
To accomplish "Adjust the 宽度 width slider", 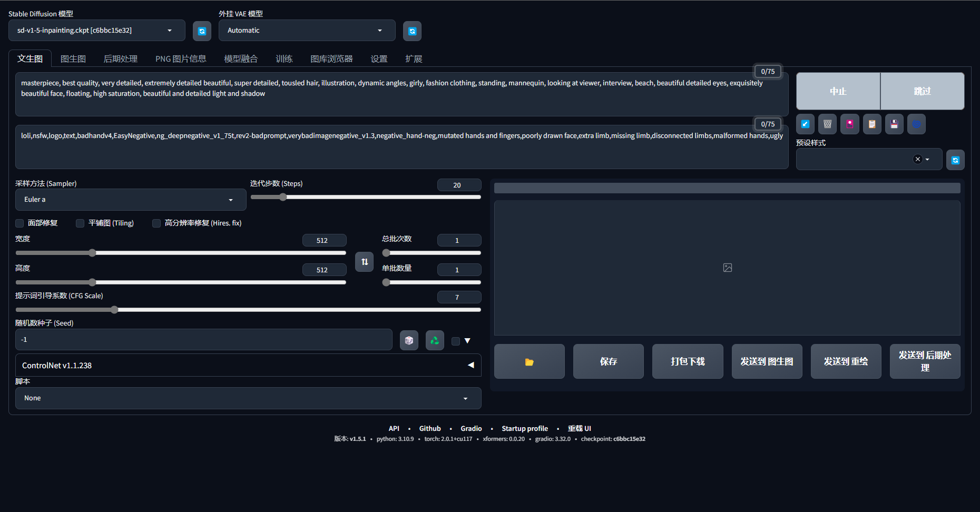I will (181, 253).
